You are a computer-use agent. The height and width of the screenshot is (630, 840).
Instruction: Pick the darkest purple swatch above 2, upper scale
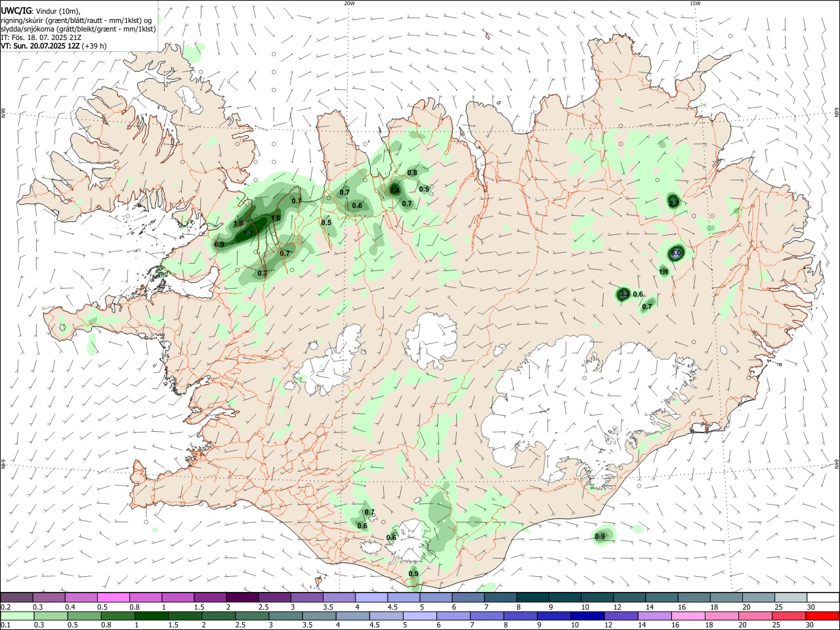coord(242,597)
